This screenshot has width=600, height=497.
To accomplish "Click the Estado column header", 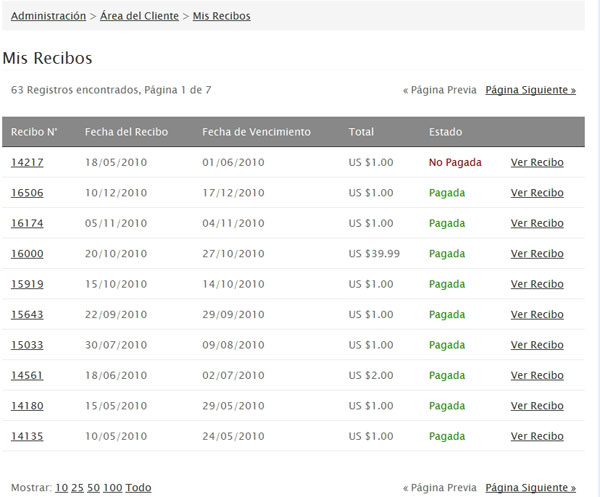I will coord(445,132).
